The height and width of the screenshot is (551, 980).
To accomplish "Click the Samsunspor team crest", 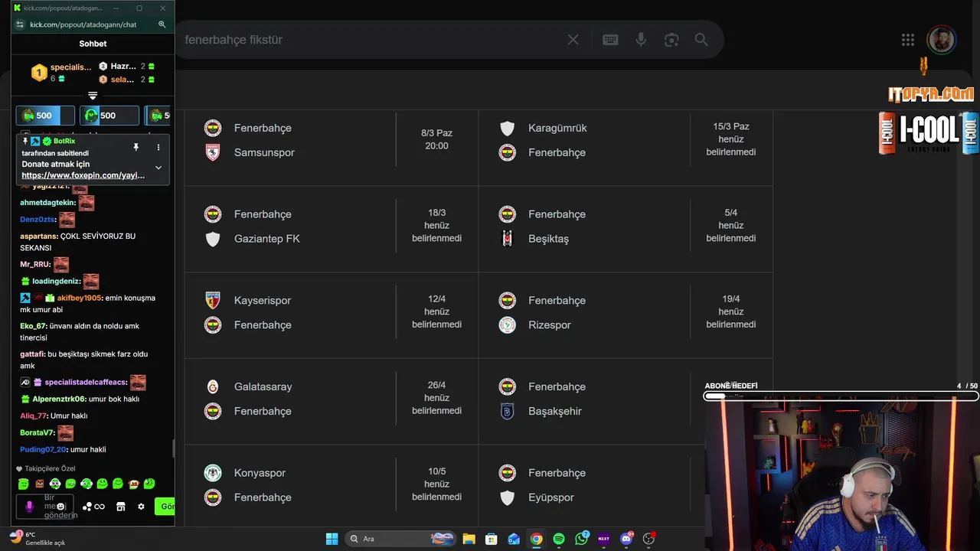I will (x=213, y=152).
